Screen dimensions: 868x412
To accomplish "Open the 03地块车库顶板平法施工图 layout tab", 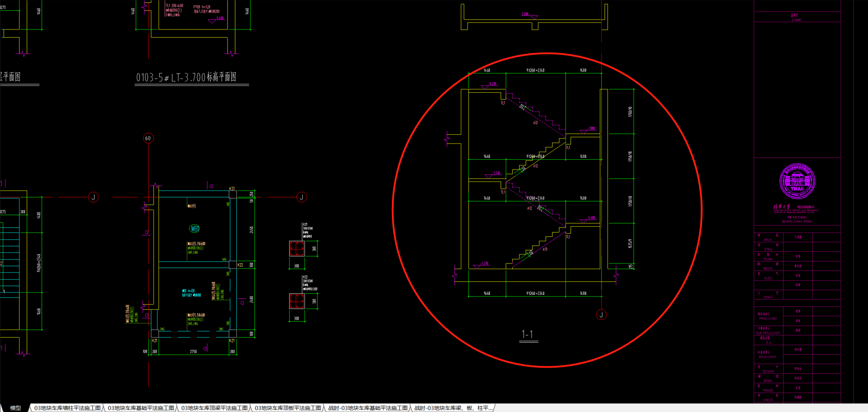I will pyautogui.click(x=288, y=408).
